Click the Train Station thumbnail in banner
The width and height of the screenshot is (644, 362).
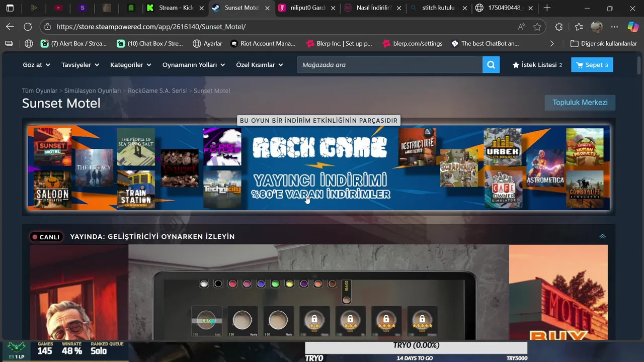(x=136, y=190)
